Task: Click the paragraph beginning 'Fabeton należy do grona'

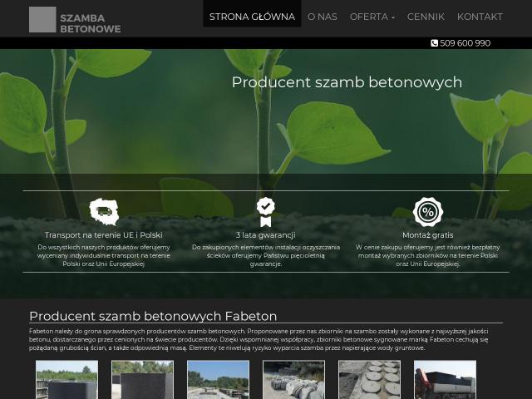Action: tap(259, 339)
